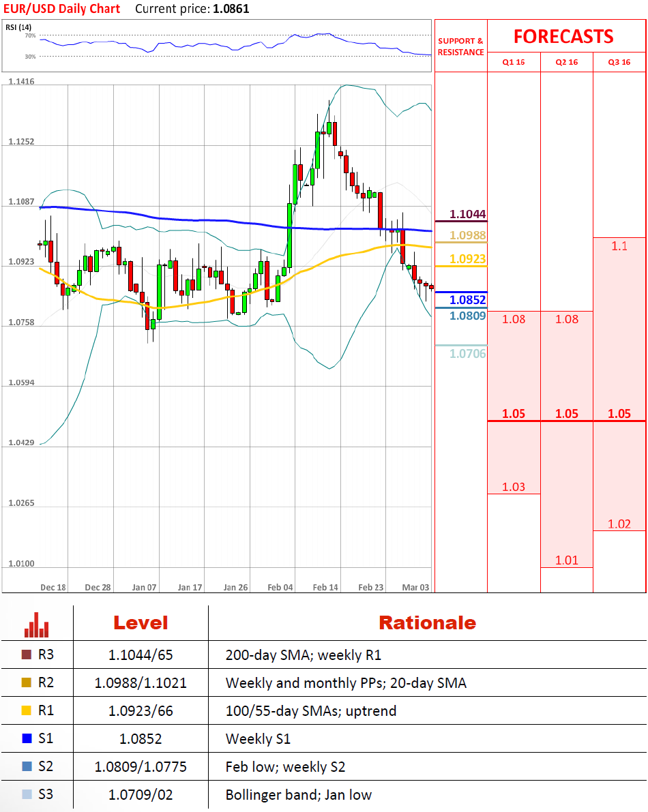Click the R3 dark red color swatch
The image size is (648, 812).
pyautogui.click(x=27, y=655)
